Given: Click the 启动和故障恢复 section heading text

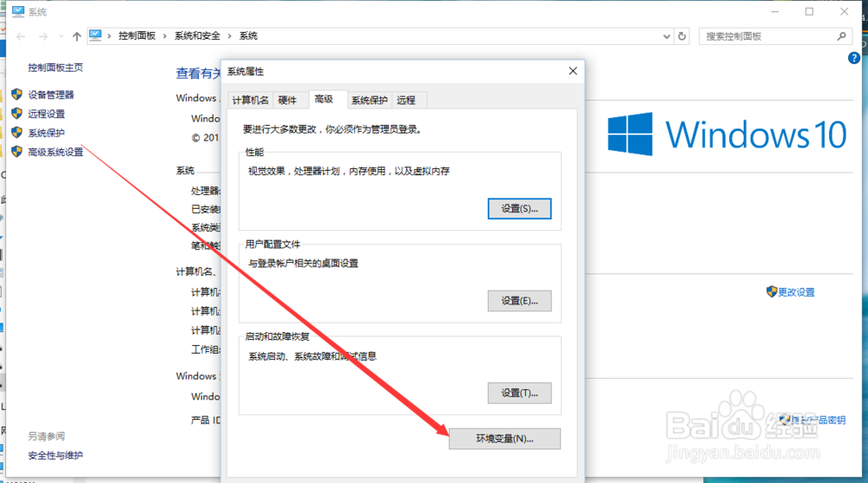Looking at the screenshot, I should [x=278, y=336].
